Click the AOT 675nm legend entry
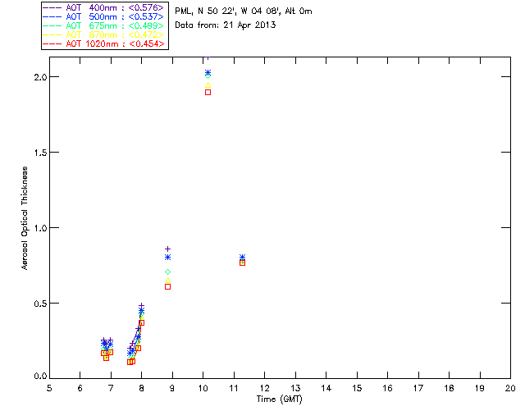This screenshot has height=420, width=525. pyautogui.click(x=104, y=25)
